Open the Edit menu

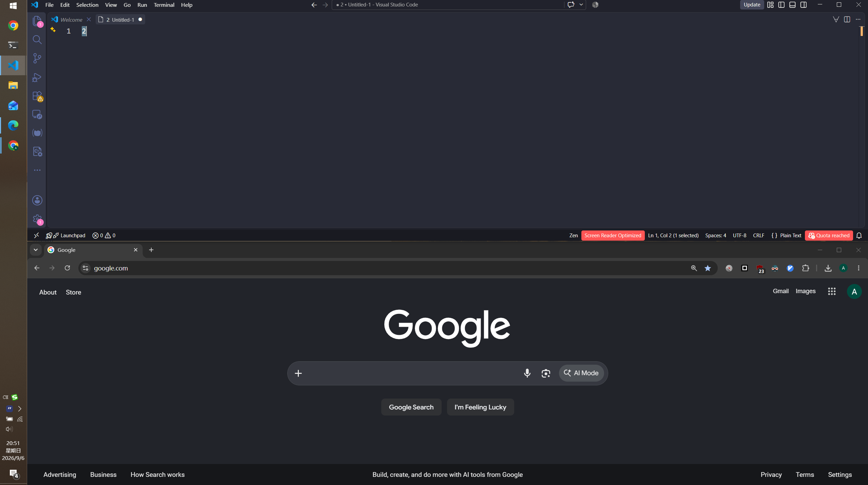pos(65,5)
